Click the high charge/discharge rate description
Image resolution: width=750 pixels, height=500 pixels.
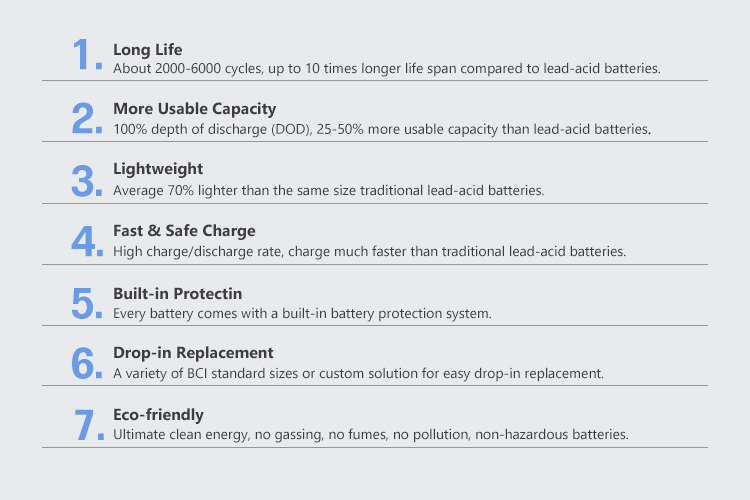[369, 252]
